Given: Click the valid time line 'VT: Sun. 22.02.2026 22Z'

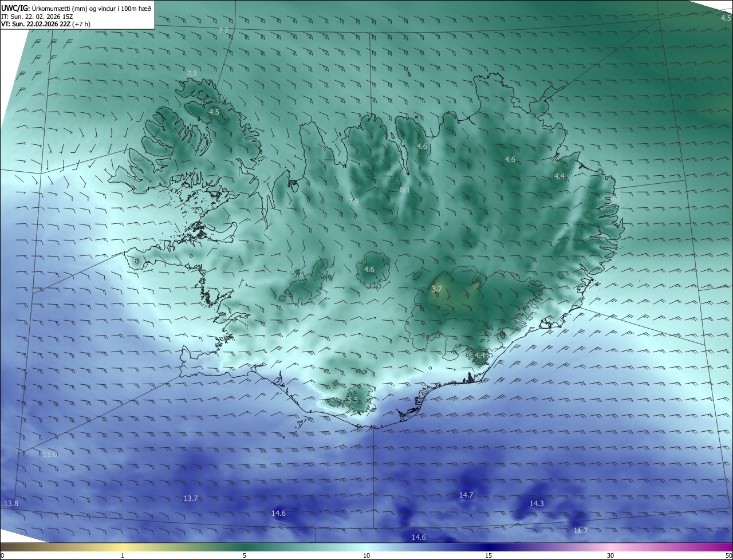Looking at the screenshot, I should click(x=35, y=24).
